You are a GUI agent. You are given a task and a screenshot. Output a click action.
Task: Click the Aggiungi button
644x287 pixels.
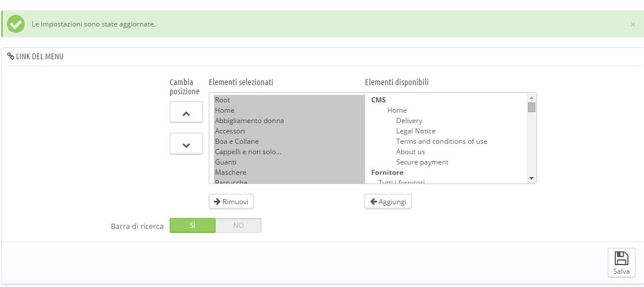(x=388, y=201)
